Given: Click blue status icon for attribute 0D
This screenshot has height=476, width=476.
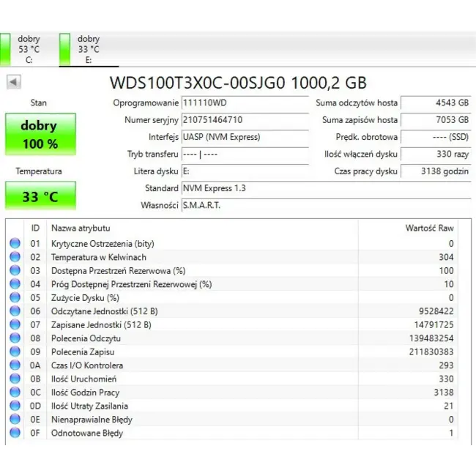Looking at the screenshot, I should click(x=15, y=406).
